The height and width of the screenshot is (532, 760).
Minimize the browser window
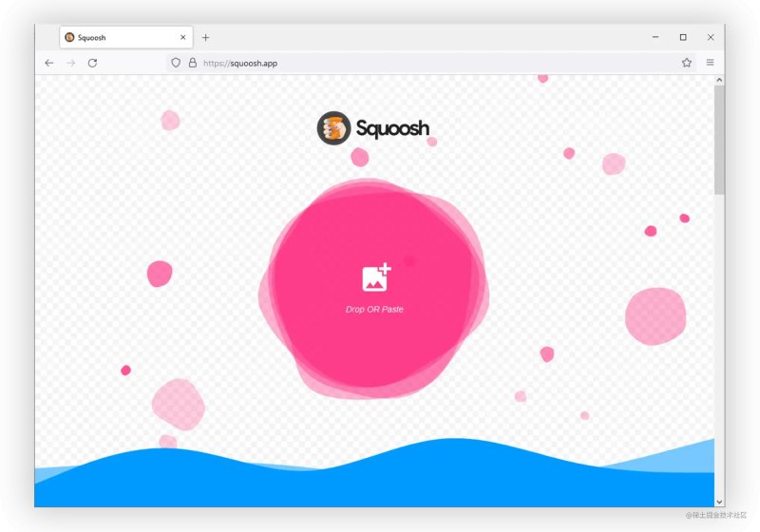(x=655, y=37)
